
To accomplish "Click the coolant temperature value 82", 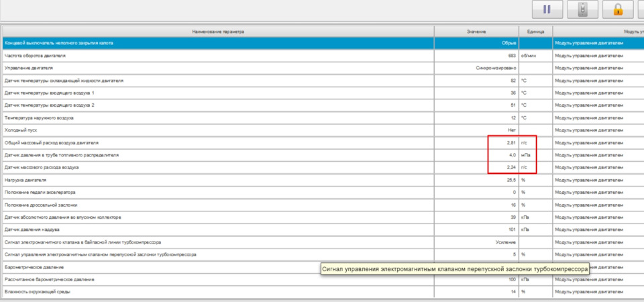I will coord(513,81).
